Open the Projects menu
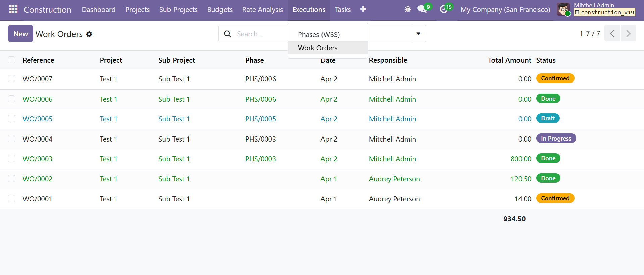 138,10
